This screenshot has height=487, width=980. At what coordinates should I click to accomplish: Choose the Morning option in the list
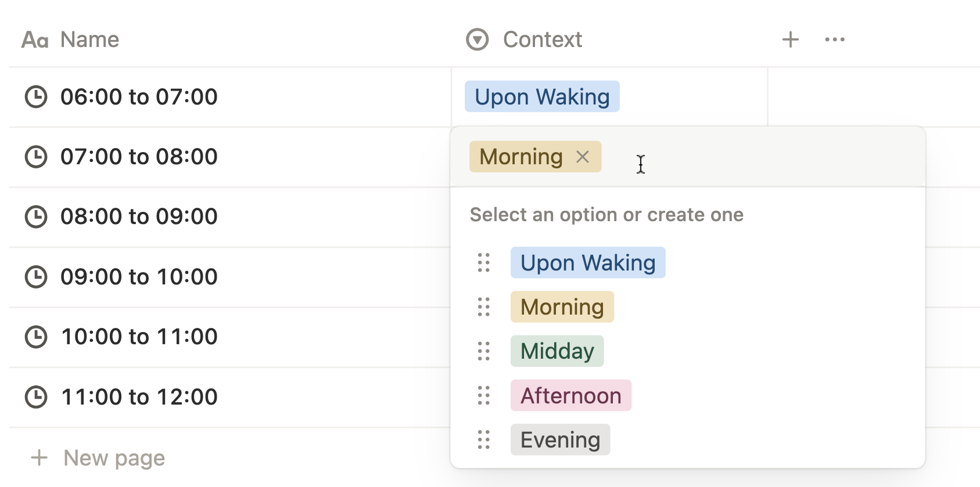coord(562,307)
